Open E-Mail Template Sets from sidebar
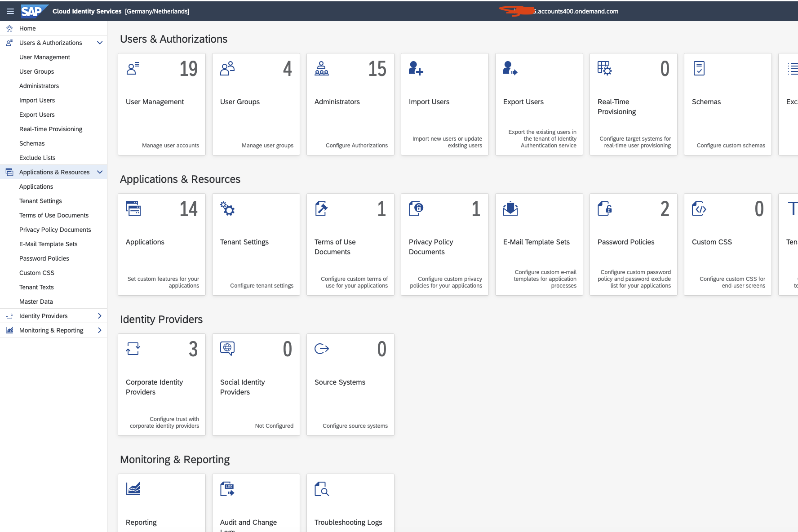The image size is (798, 532). click(x=53, y=244)
